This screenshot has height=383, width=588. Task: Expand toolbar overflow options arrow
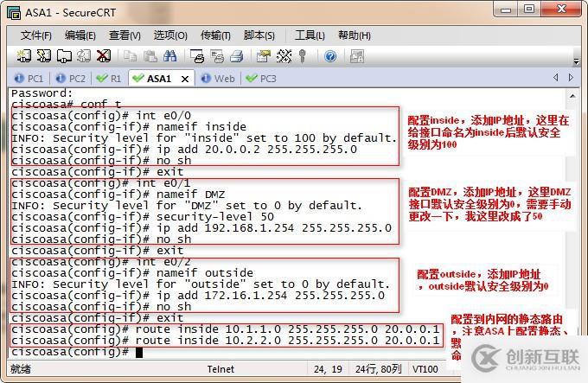pyautogui.click(x=576, y=61)
